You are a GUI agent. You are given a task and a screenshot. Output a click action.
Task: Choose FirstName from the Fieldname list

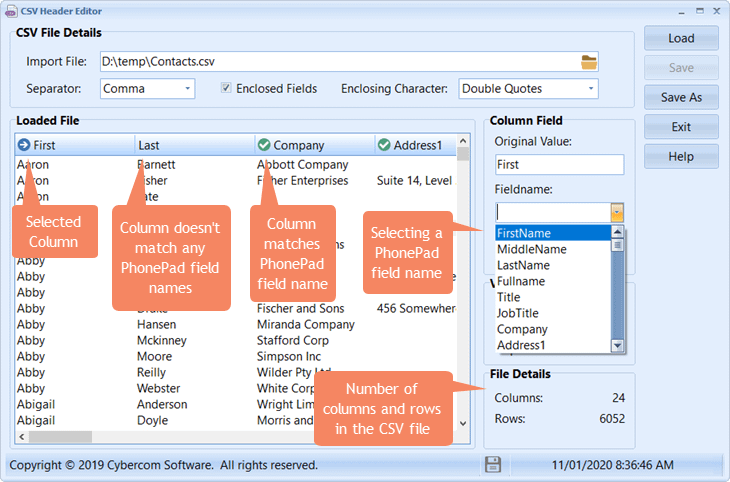pyautogui.click(x=553, y=233)
